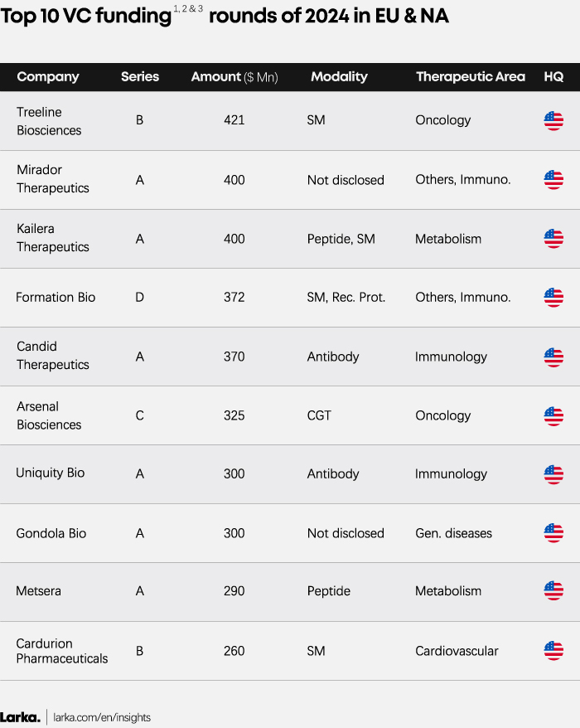Viewport: 580px width, 728px height.
Task: Click the Company column header
Action: (x=48, y=77)
